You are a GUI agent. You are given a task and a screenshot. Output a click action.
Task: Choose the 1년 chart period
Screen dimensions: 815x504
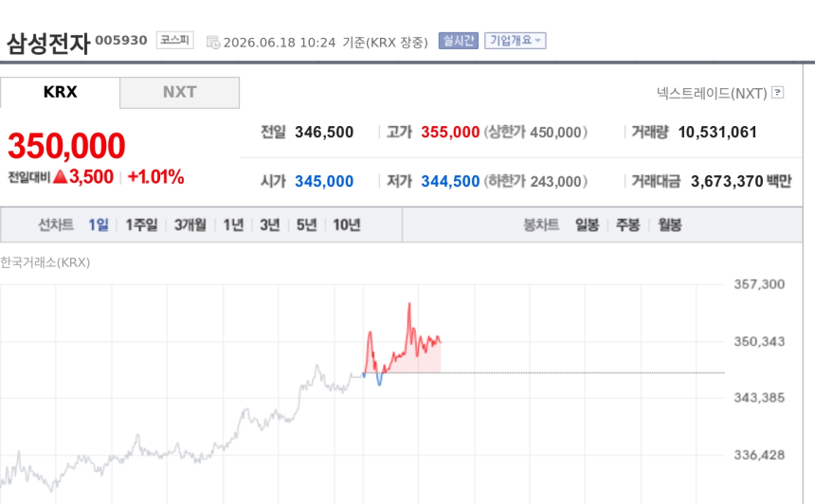click(x=233, y=225)
